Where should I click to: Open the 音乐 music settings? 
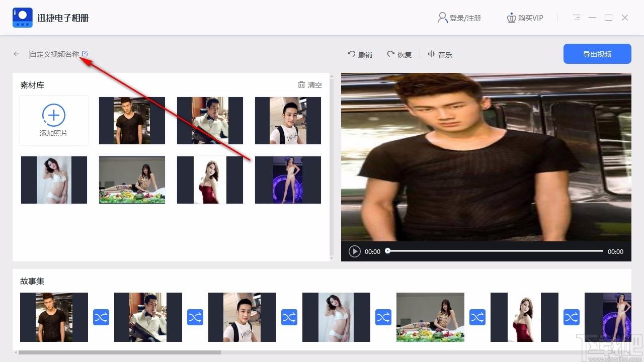pyautogui.click(x=440, y=54)
